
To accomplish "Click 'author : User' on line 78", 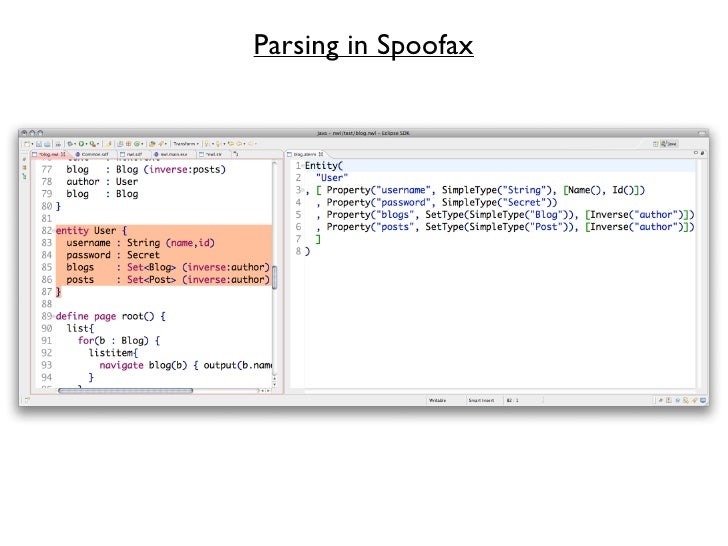I will pyautogui.click(x=102, y=182).
